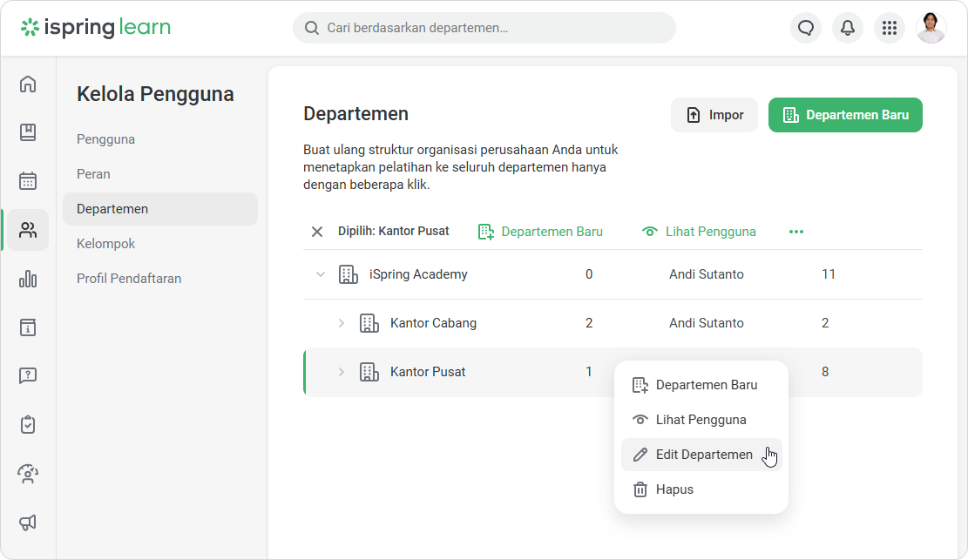Expand the Kantor Cabang department
Viewport: 968px width, 560px height.
(x=342, y=323)
